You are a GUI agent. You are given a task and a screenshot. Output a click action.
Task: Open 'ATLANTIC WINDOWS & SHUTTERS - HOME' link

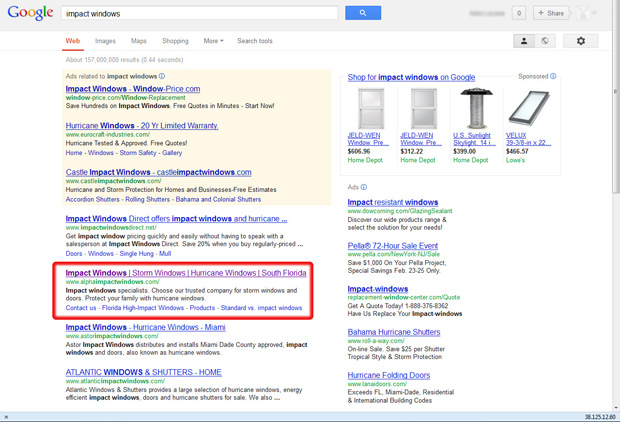click(144, 372)
